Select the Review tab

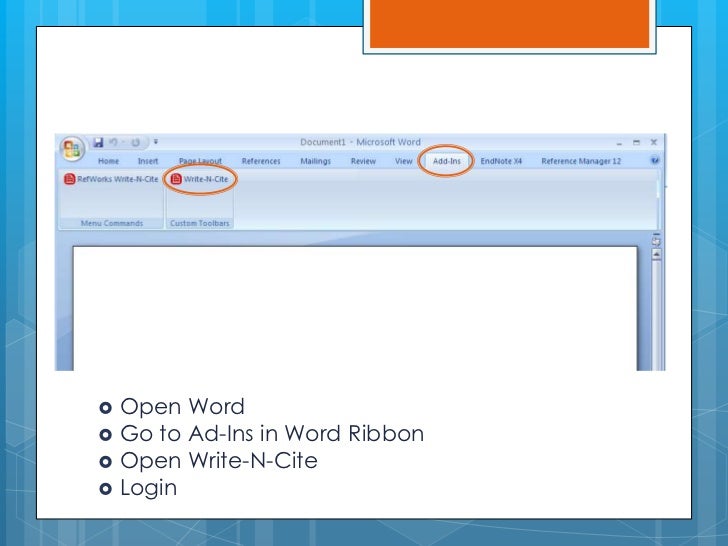pyautogui.click(x=363, y=161)
